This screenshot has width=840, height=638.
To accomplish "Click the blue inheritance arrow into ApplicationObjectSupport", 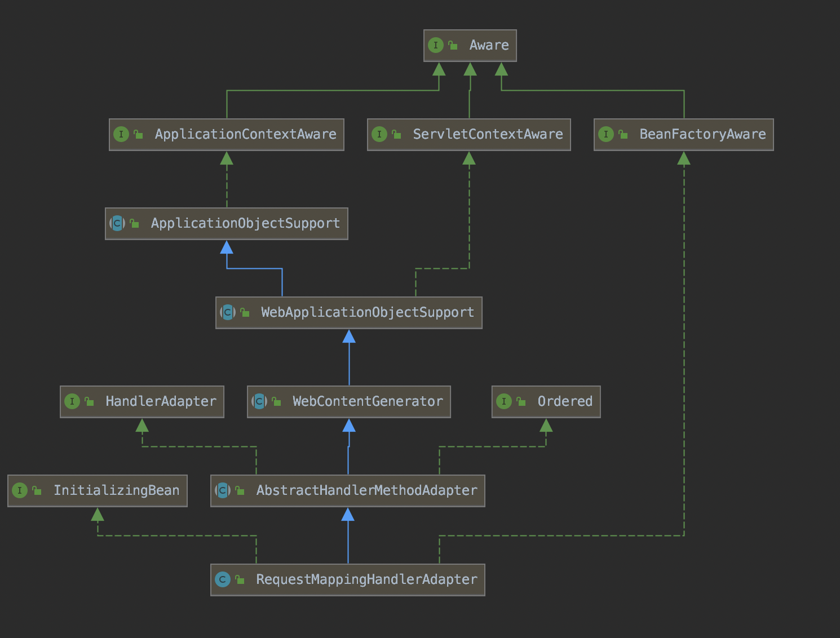I will tap(227, 247).
